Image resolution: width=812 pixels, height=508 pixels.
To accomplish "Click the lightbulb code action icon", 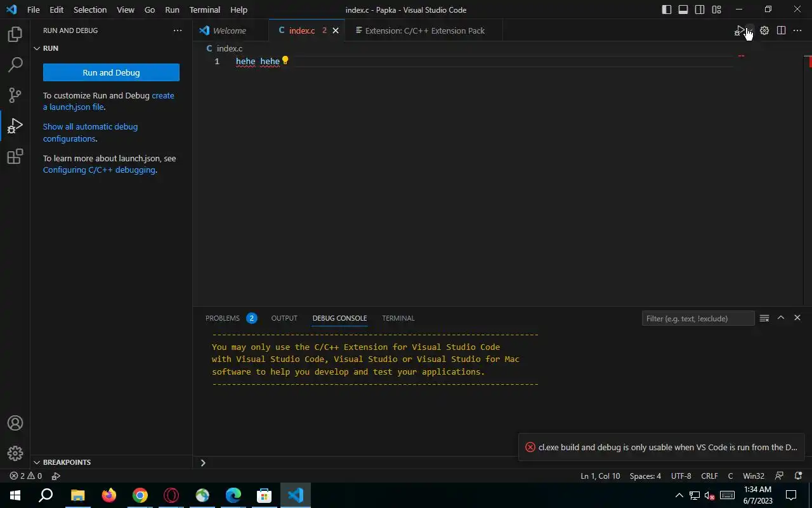I will click(x=285, y=60).
